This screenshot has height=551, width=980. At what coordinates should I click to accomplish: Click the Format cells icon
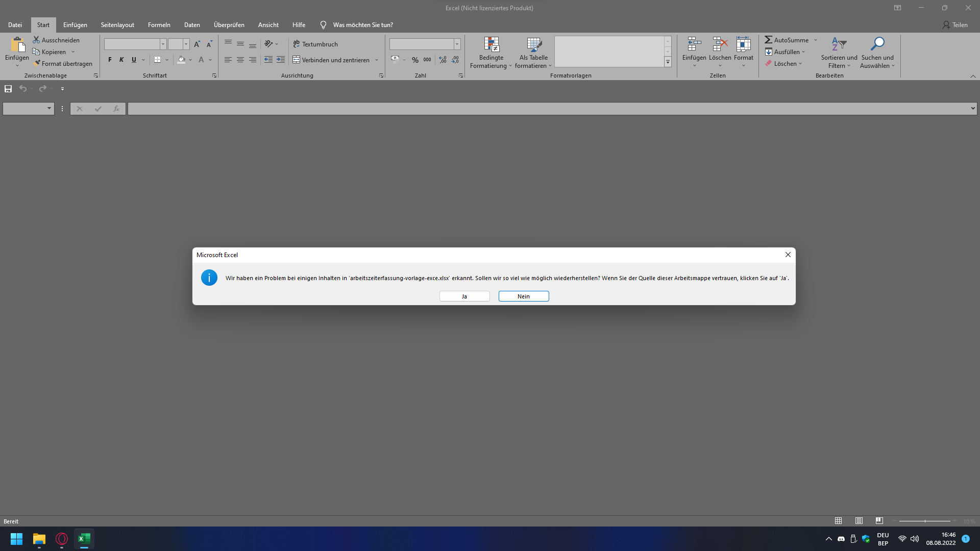744,45
